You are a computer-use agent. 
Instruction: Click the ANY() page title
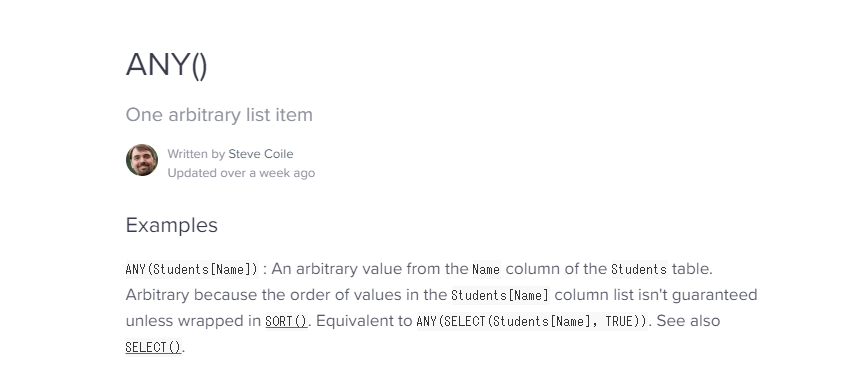pyautogui.click(x=166, y=65)
